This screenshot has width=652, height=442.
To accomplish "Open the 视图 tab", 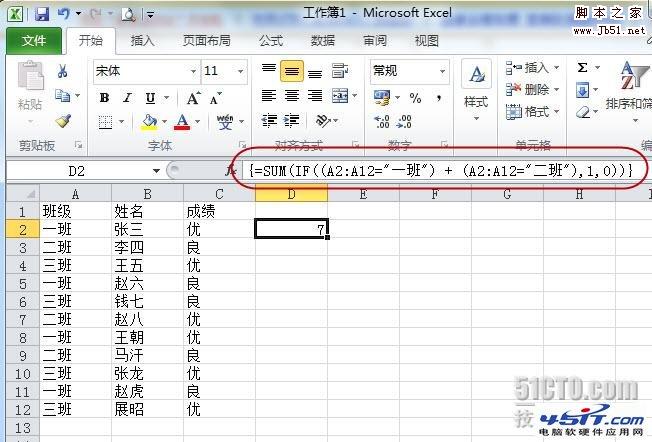I will point(427,41).
